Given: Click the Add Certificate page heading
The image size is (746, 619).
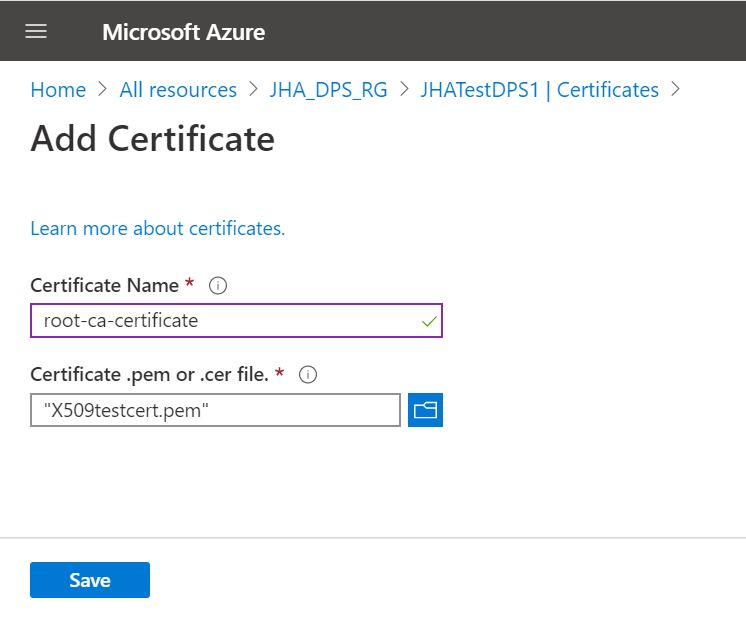Looking at the screenshot, I should pyautogui.click(x=152, y=138).
